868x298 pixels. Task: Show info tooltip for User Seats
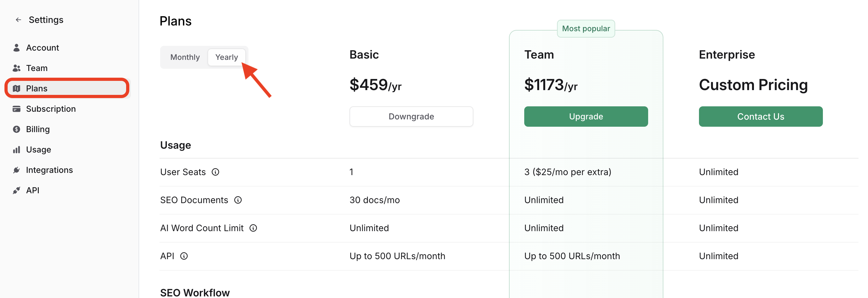coord(215,172)
